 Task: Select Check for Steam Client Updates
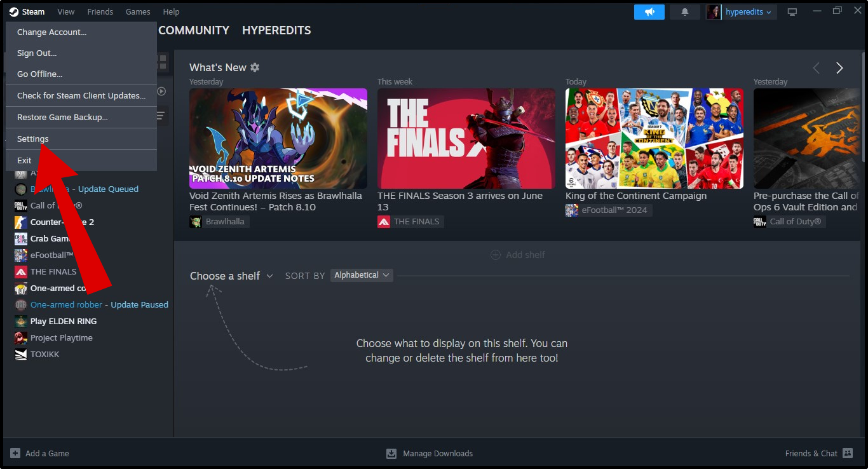(81, 96)
